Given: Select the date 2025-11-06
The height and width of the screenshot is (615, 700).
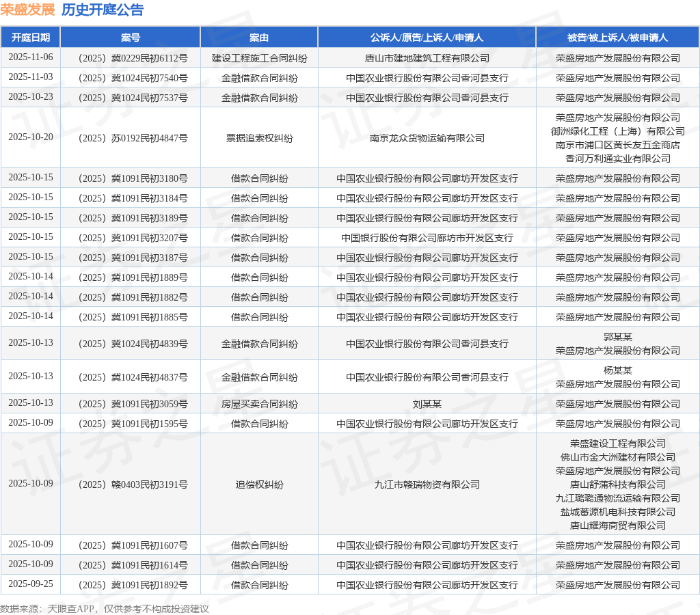Looking at the screenshot, I should pos(30,57).
